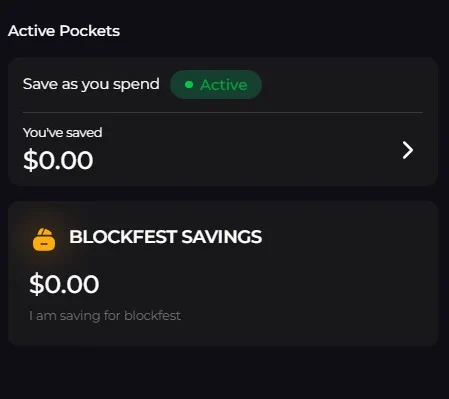Open the BLOCKFEST SAVINGS pocket title
Image resolution: width=449 pixels, height=399 pixels.
(166, 237)
